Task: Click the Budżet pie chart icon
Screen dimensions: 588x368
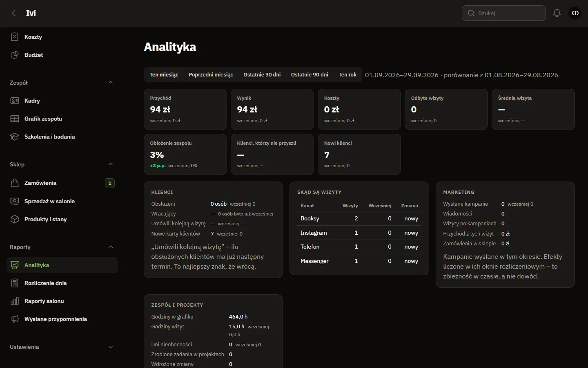Action: point(15,55)
